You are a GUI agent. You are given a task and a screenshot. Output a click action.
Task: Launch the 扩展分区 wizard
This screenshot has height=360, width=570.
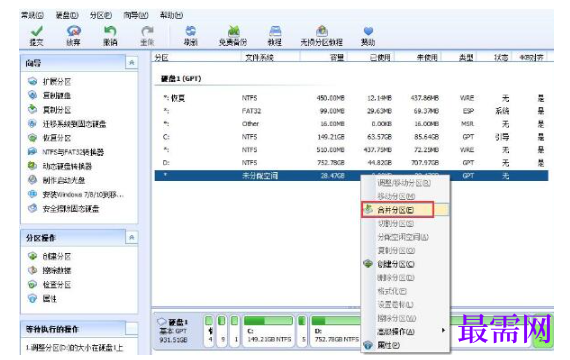[56, 81]
